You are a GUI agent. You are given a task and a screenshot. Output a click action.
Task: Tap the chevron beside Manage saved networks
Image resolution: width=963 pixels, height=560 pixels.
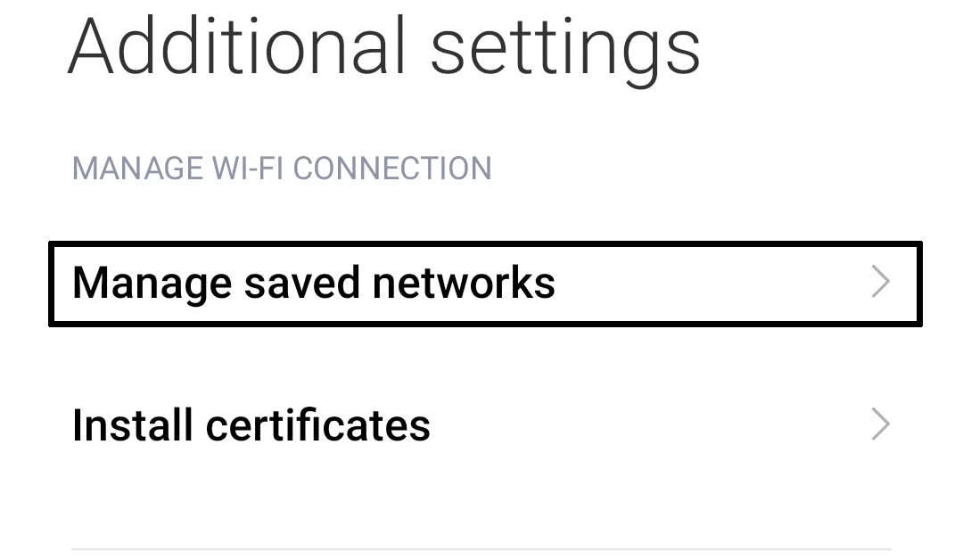tap(880, 283)
